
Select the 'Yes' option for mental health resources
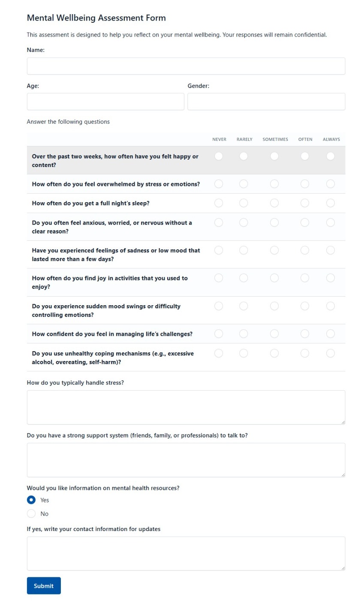pyautogui.click(x=31, y=500)
